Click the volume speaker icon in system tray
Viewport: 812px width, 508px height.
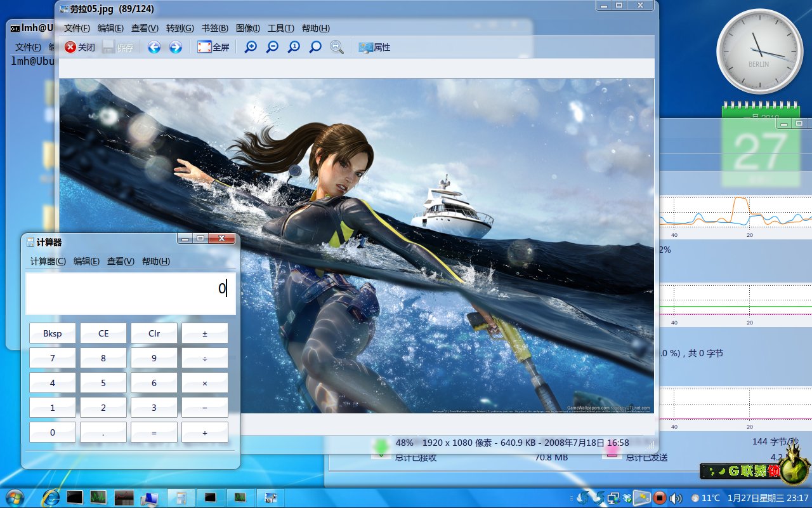click(x=676, y=498)
